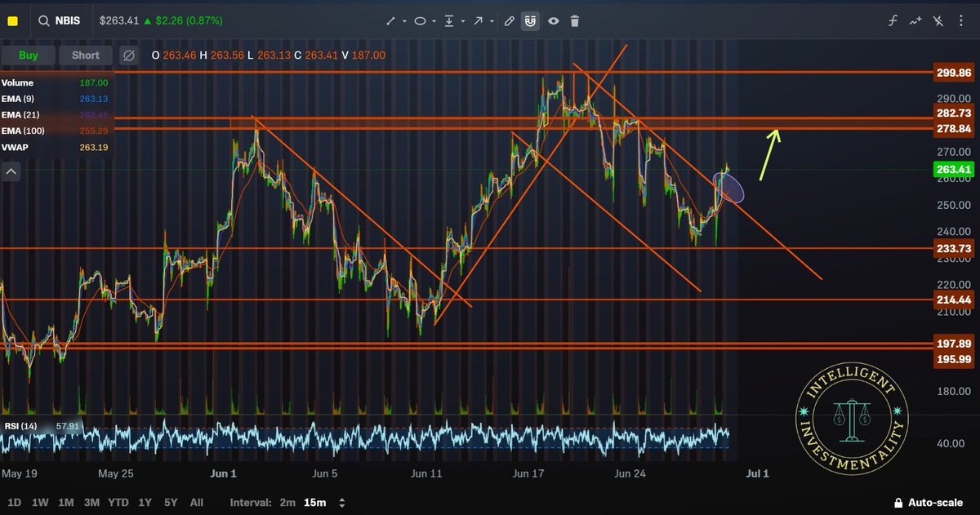Select the trend line drawing tool

392,21
